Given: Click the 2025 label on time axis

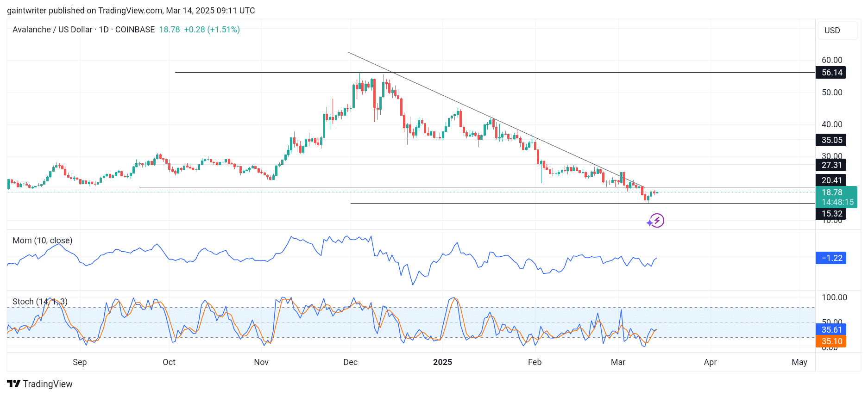Looking at the screenshot, I should click(443, 362).
